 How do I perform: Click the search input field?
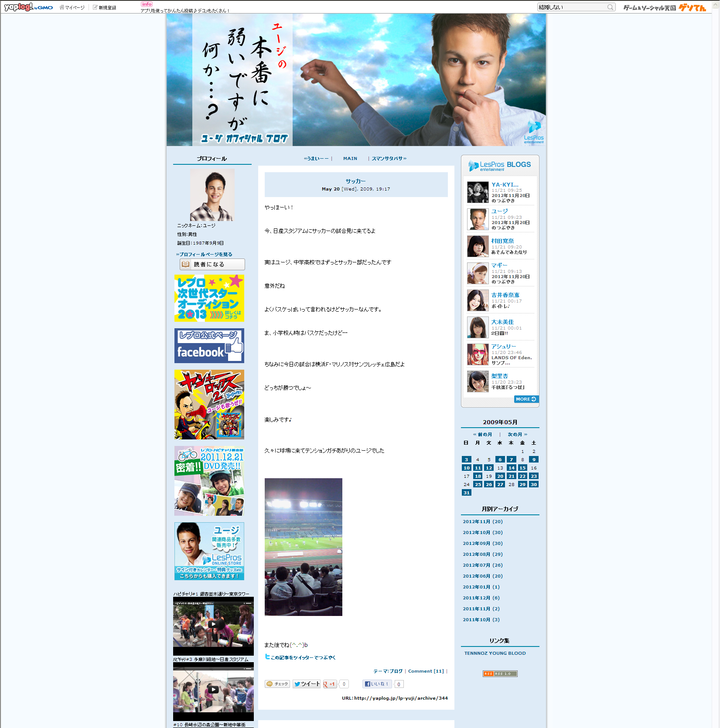click(x=571, y=7)
